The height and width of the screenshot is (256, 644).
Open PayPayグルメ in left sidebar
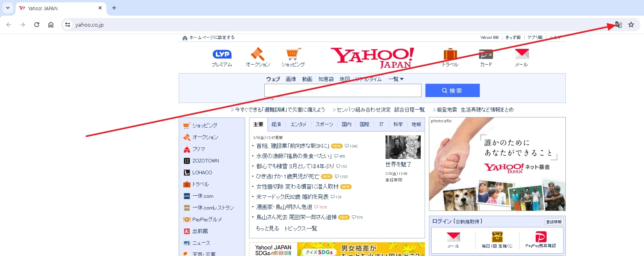pyautogui.click(x=207, y=219)
